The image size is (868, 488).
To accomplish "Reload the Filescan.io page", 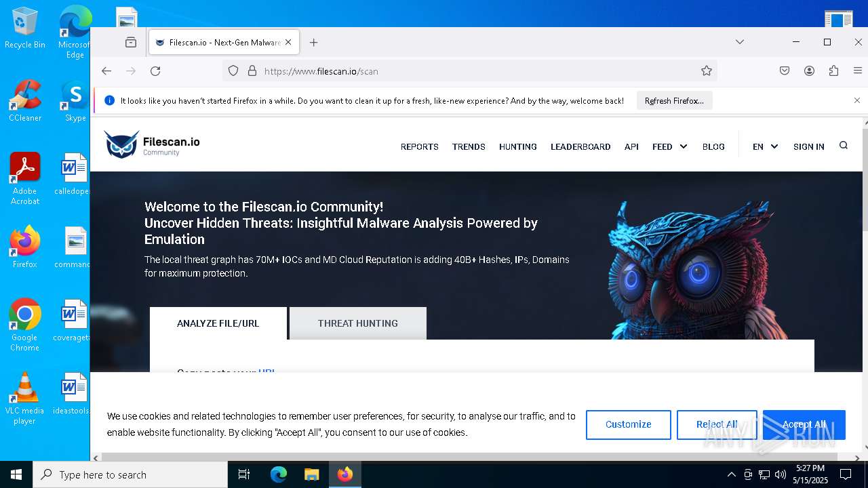I will click(x=155, y=71).
